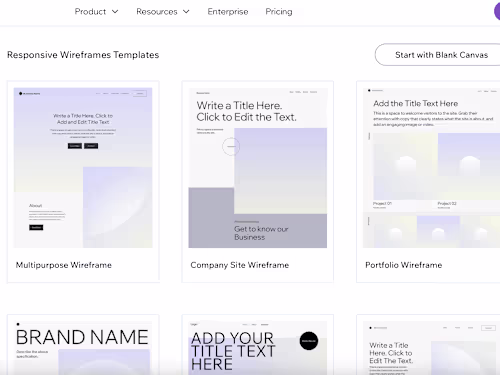
Task: Open the Resources dropdown menu
Action: 163,12
